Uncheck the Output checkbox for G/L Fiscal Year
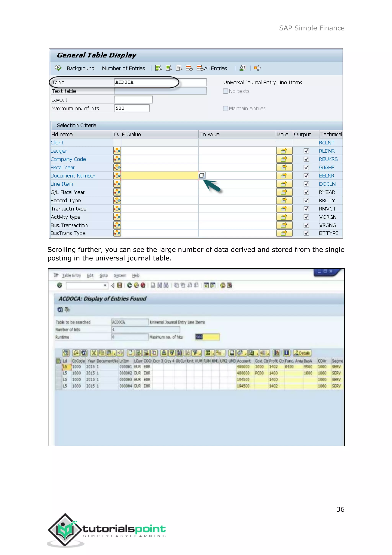 pyautogui.click(x=306, y=192)
